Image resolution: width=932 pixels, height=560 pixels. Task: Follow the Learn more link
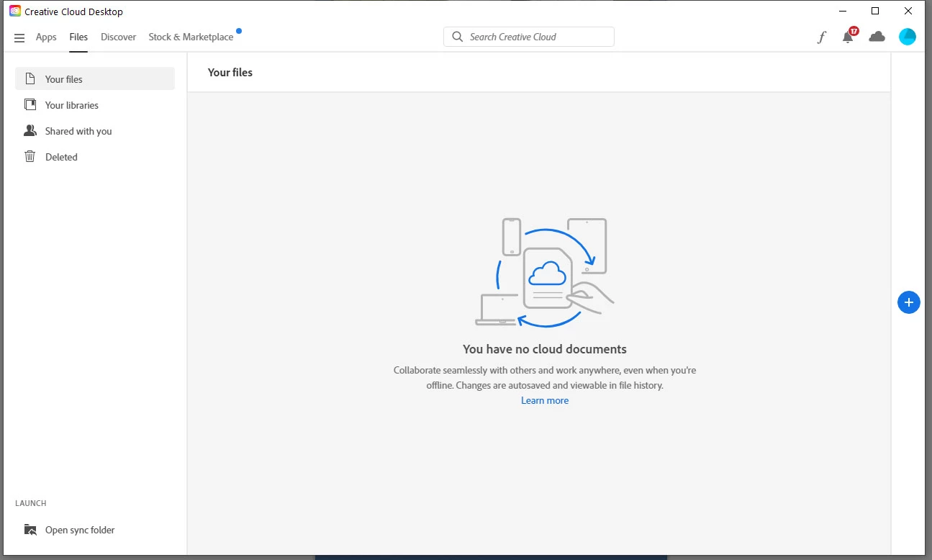tap(545, 401)
